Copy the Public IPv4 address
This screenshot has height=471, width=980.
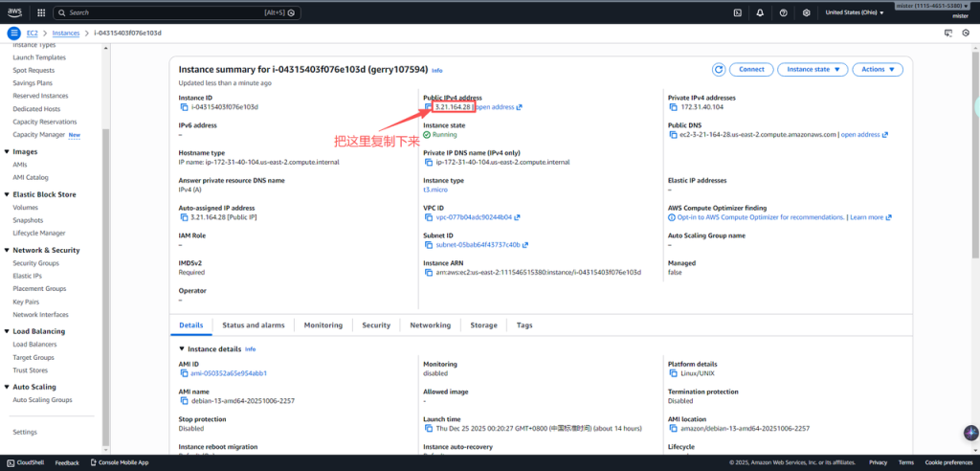point(428,107)
